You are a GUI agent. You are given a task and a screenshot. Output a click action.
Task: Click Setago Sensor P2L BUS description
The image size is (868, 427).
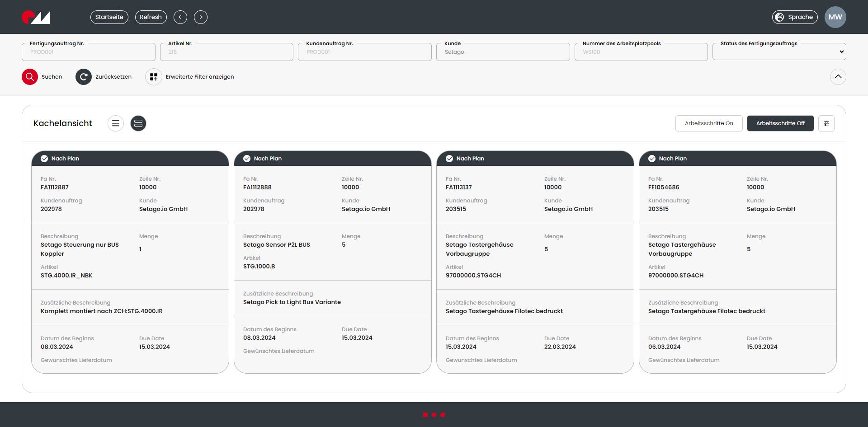click(277, 245)
